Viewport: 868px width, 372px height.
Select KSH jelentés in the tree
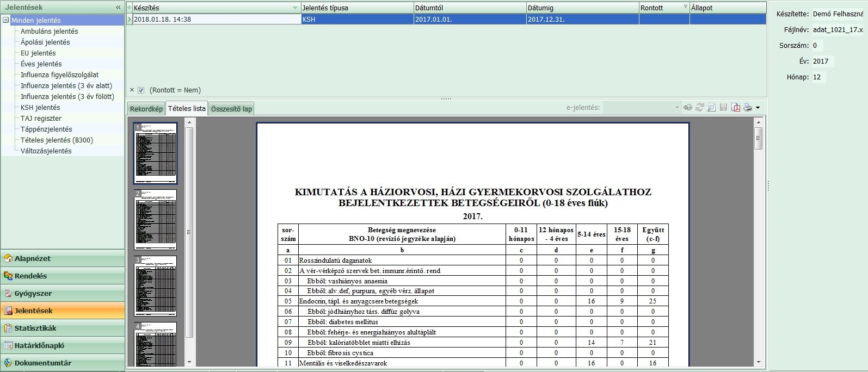pos(40,108)
